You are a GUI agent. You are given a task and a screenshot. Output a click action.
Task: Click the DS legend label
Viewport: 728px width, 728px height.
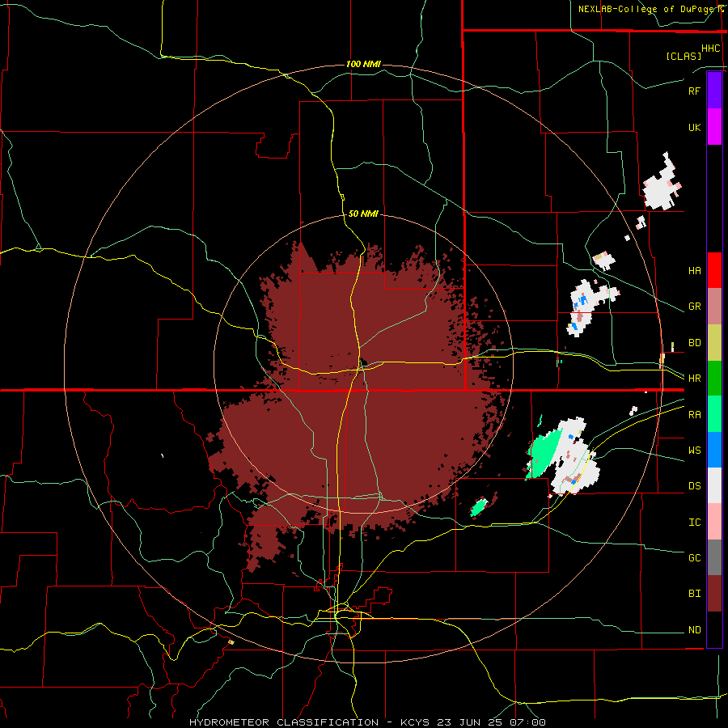click(694, 486)
